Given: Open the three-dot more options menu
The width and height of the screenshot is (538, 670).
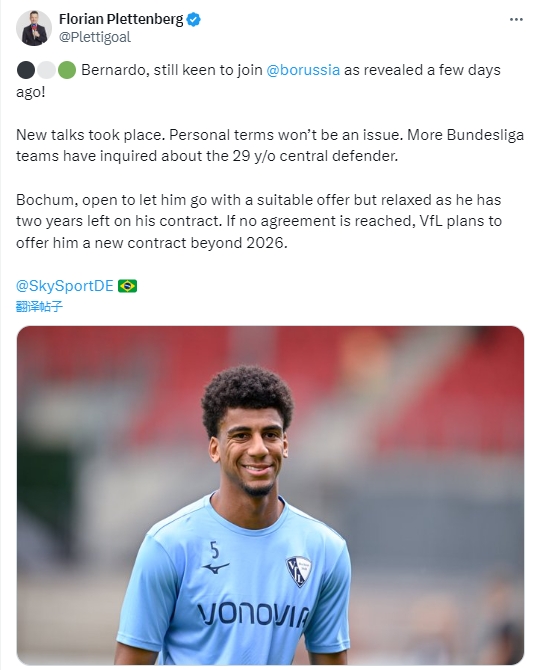Looking at the screenshot, I should tap(516, 19).
